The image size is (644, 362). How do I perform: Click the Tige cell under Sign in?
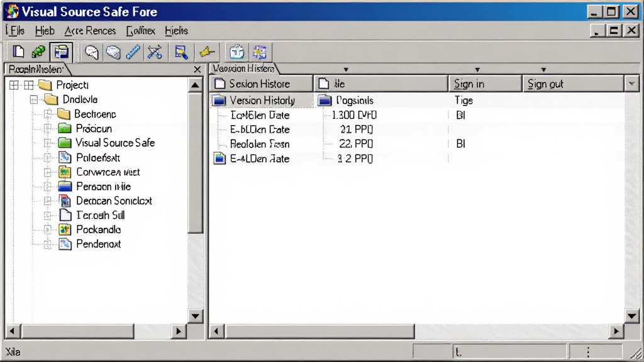pos(464,100)
